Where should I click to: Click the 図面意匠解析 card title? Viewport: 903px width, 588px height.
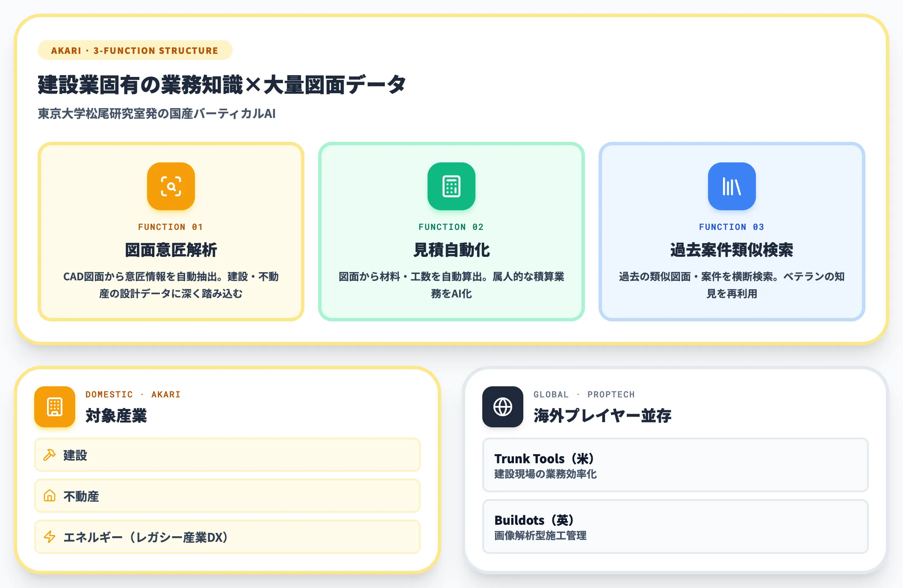point(171,250)
